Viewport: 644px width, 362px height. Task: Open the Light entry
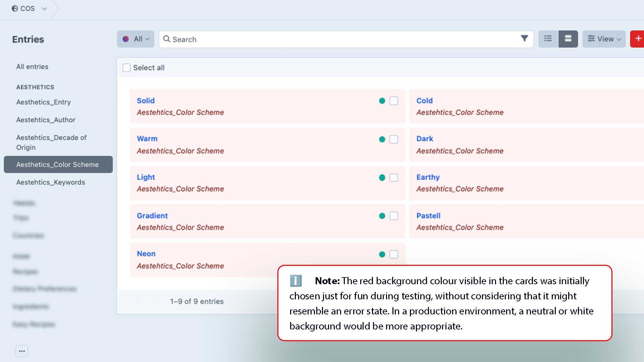146,177
